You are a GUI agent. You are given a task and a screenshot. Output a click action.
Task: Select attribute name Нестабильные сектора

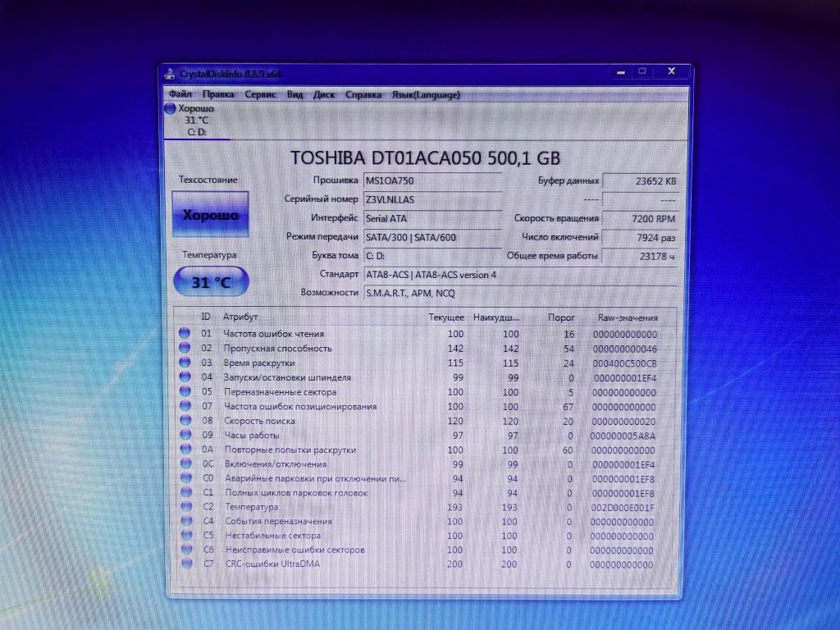(x=272, y=535)
